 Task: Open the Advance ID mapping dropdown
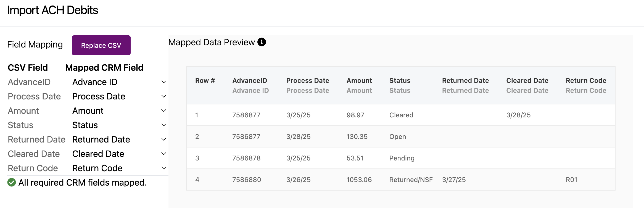coord(120,82)
